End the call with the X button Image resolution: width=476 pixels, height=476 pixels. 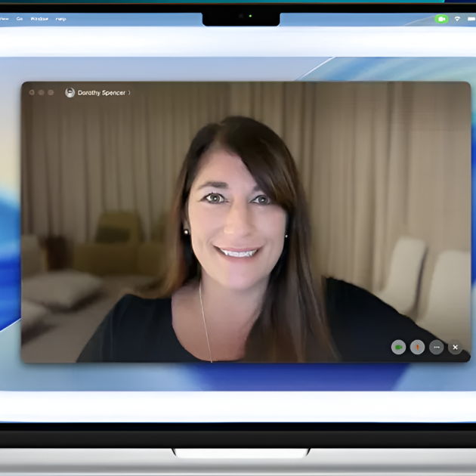[455, 347]
